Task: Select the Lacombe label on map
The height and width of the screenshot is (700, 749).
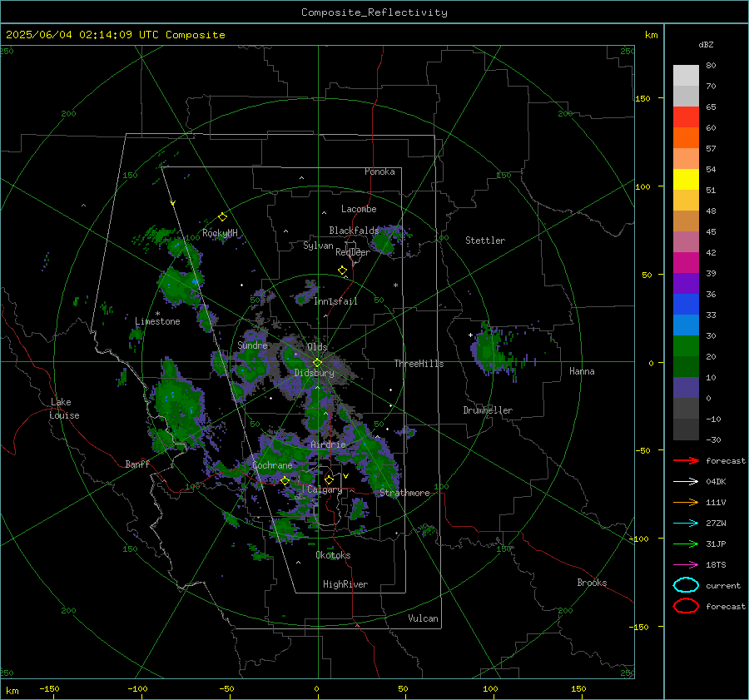Action: 359,209
